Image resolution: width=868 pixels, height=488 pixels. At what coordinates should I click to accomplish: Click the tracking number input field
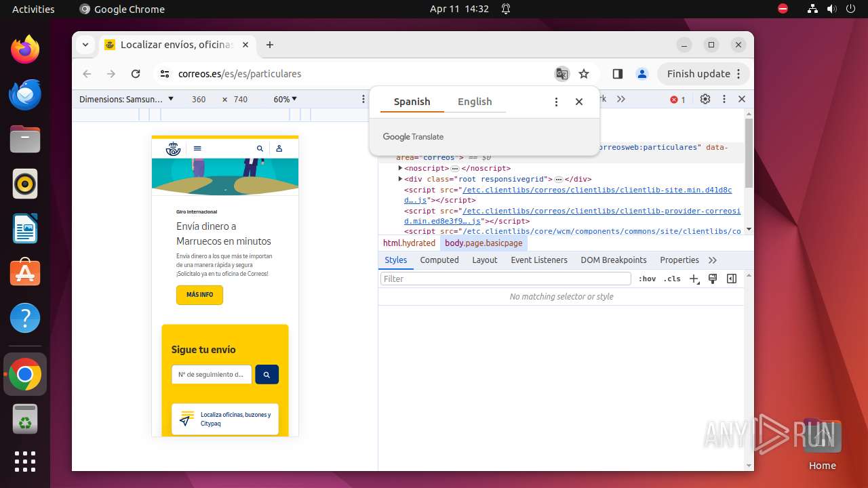click(x=212, y=374)
